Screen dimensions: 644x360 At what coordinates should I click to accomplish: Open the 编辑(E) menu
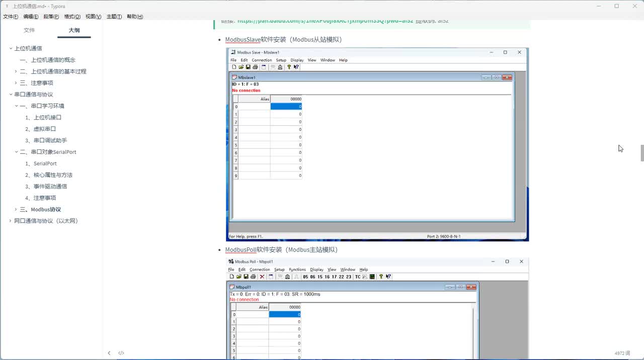(31, 17)
